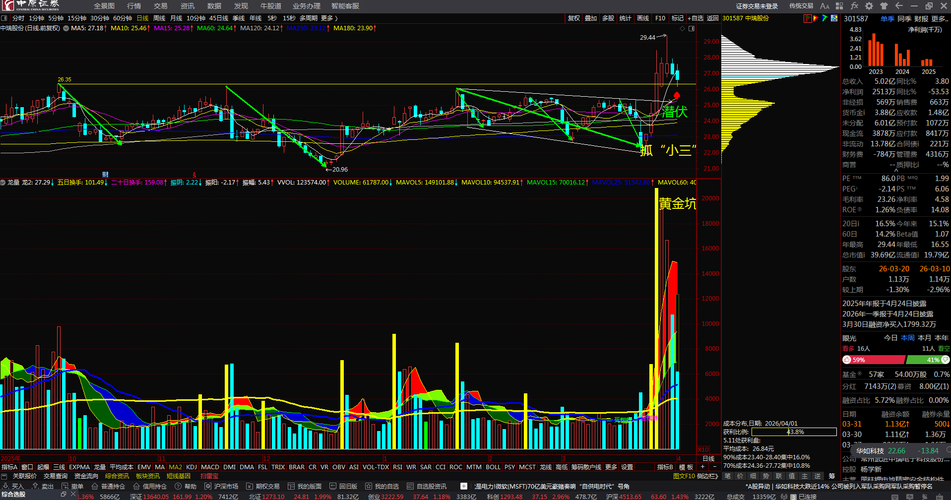
Task: Click the green 41% bears bar
Action: [x=927, y=360]
